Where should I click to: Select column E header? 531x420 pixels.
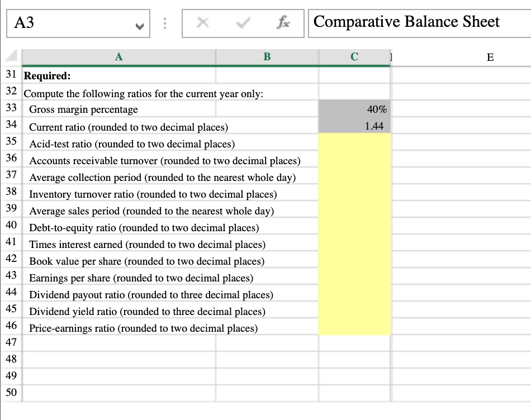[x=490, y=56]
